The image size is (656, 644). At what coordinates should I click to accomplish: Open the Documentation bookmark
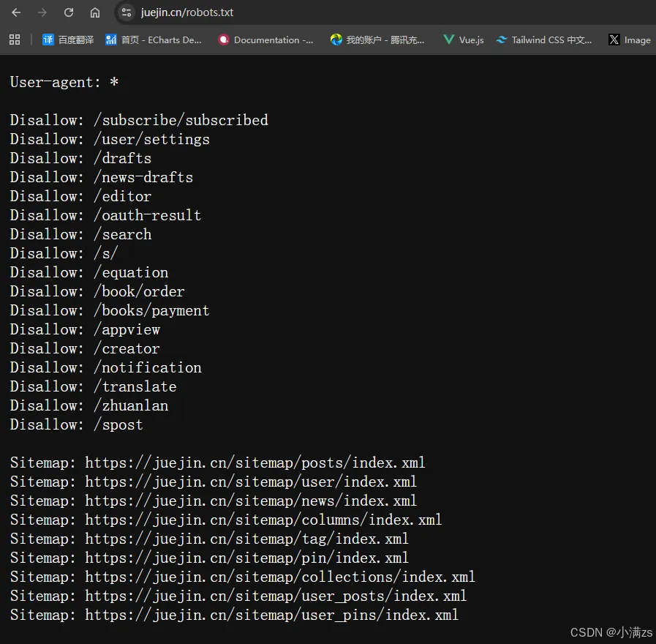(x=265, y=40)
